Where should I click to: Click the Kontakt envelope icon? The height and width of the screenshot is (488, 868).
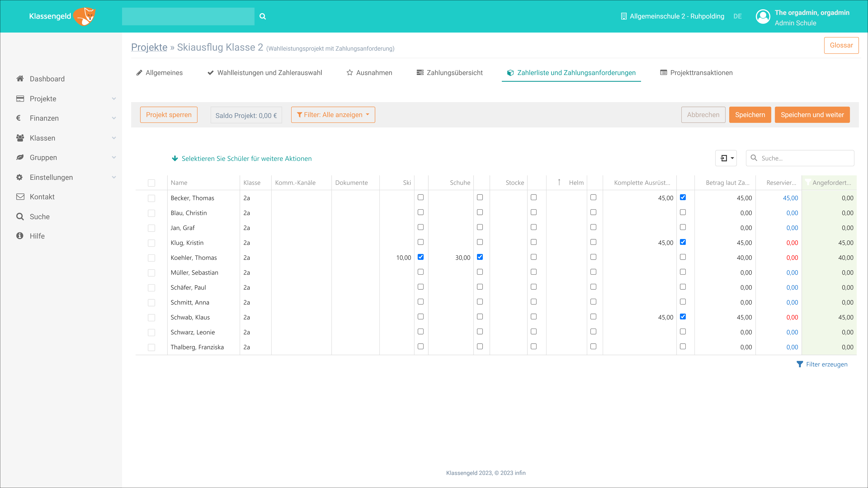click(x=20, y=197)
